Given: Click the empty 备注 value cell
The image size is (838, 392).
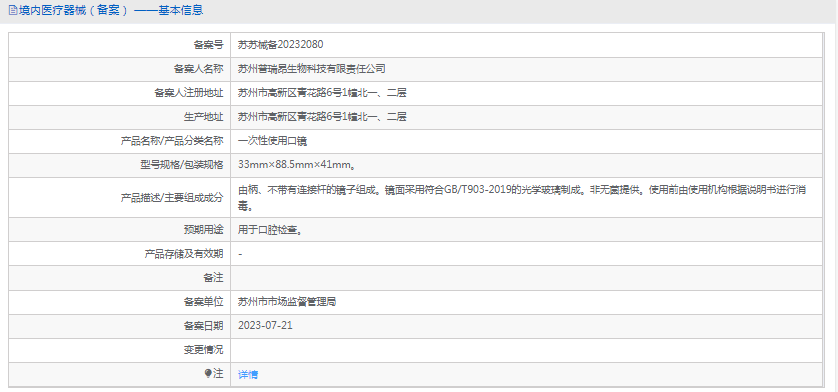Looking at the screenshot, I should click(526, 278).
